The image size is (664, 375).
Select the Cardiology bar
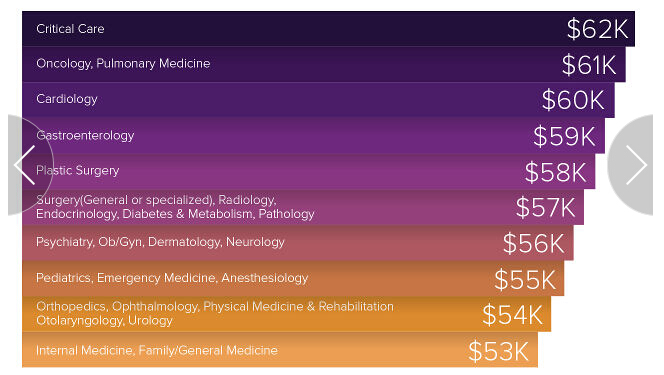tap(318, 100)
